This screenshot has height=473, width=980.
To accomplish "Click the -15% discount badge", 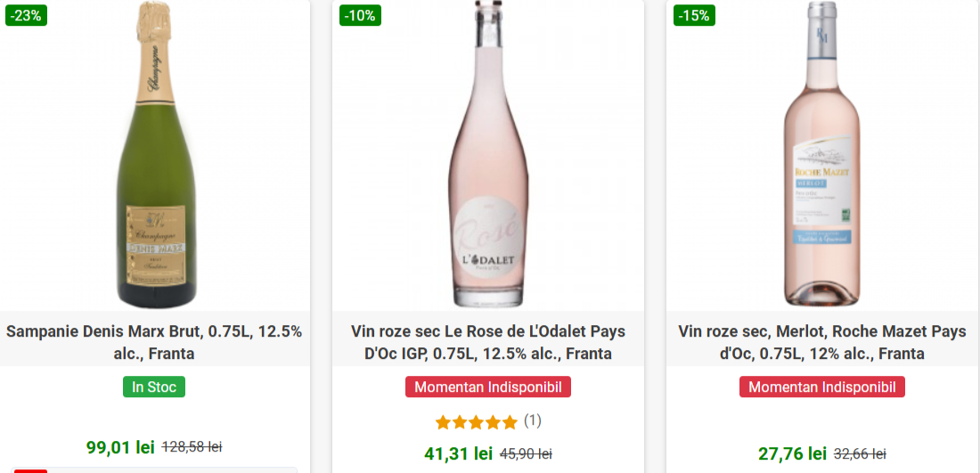I will click(x=694, y=15).
